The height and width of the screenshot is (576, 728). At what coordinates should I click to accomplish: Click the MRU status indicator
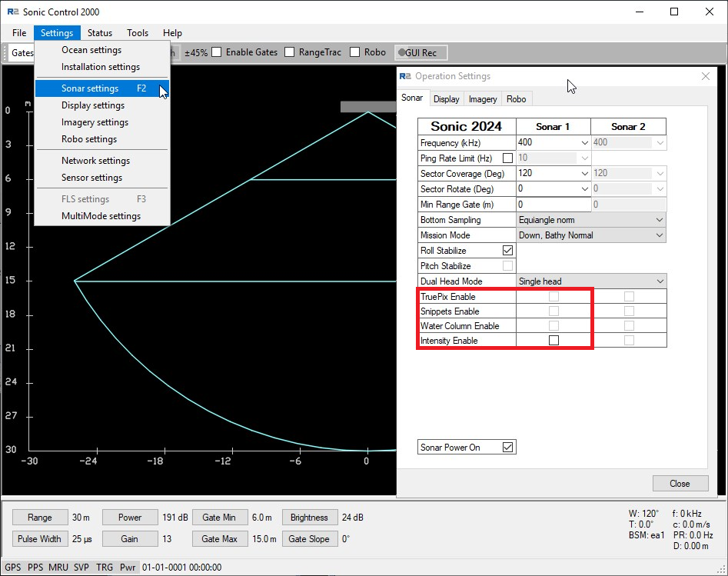click(58, 568)
